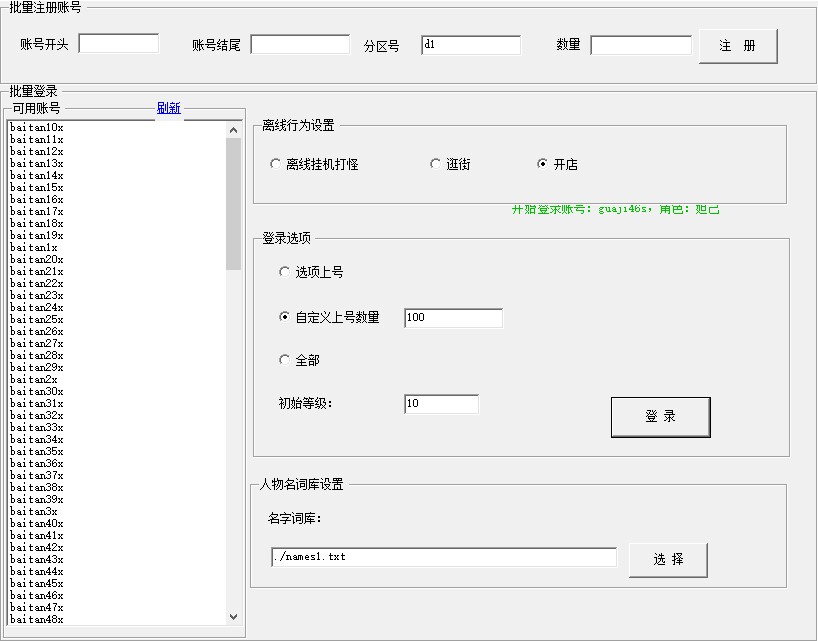Focus the 分区号 field containing d1
The width and height of the screenshot is (818, 641).
471,45
